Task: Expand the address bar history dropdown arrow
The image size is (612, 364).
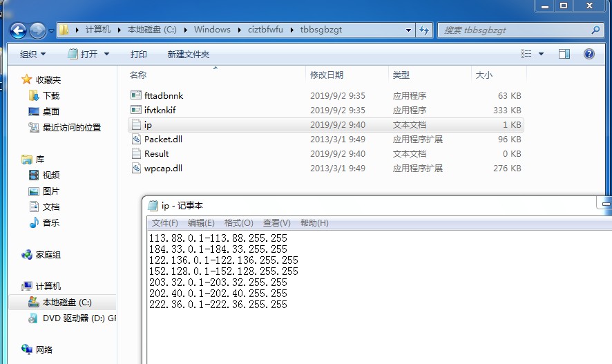Action: [408, 30]
